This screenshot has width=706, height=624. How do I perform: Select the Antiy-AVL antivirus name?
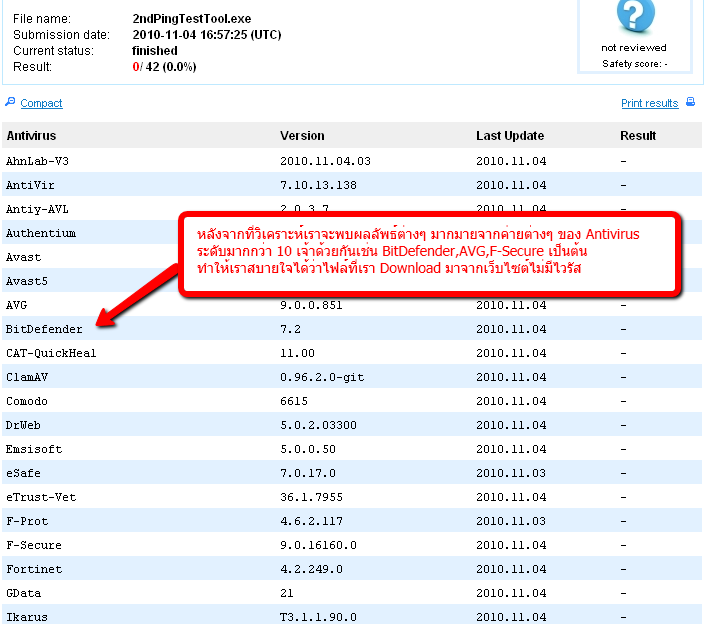(x=37, y=209)
